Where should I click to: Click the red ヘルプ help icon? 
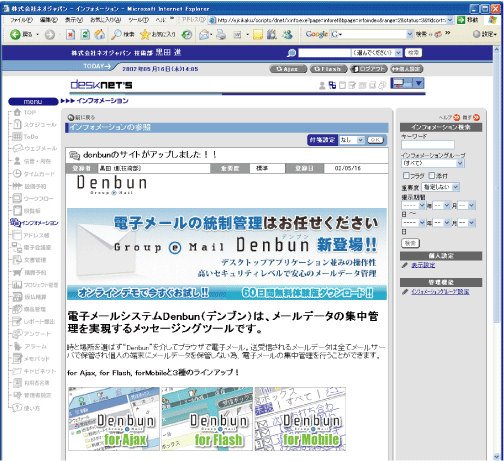point(456,117)
